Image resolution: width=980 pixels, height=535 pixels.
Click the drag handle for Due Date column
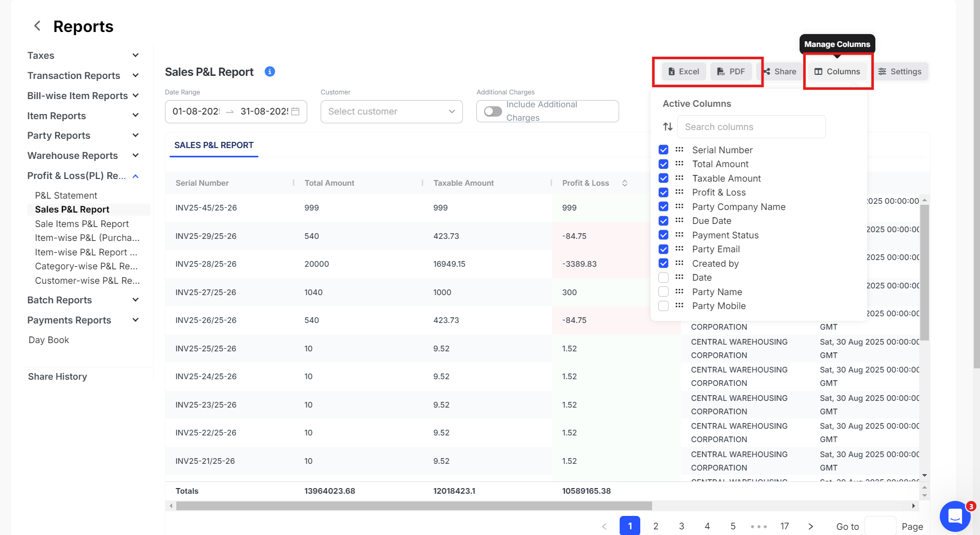pos(679,220)
